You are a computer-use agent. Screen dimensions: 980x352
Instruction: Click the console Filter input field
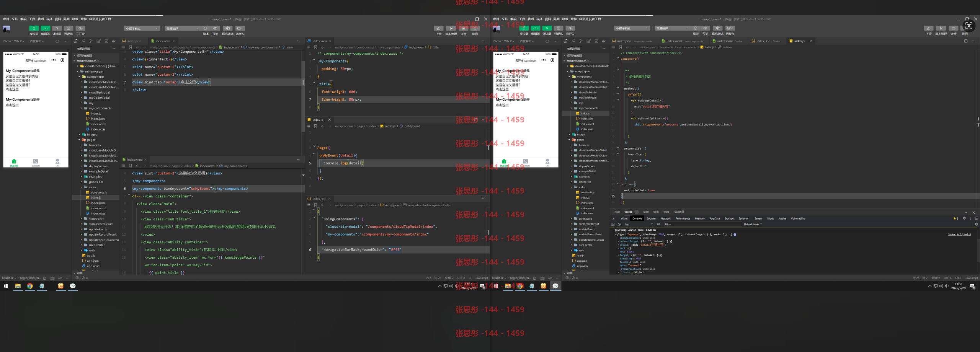(x=702, y=224)
